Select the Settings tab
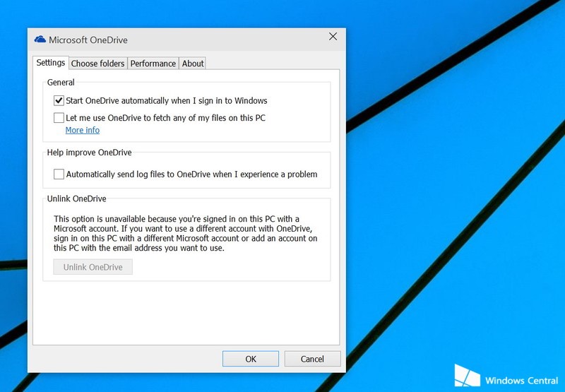 [x=50, y=63]
